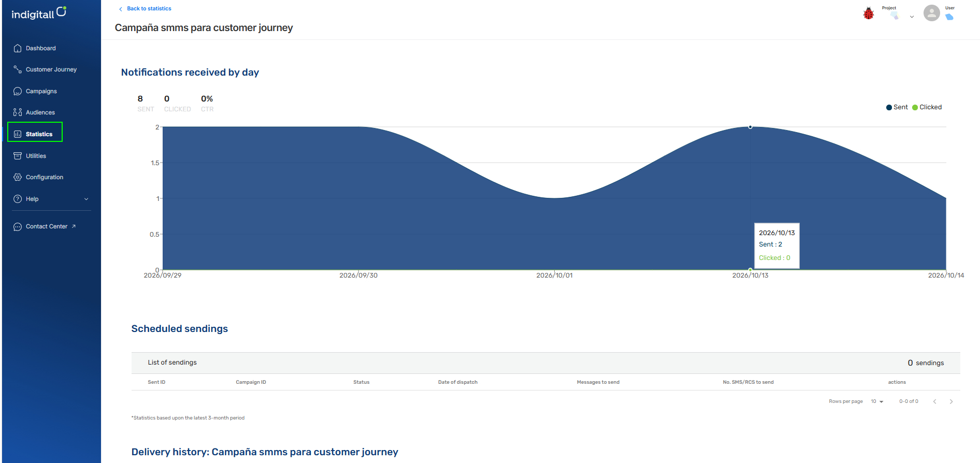
Task: Click the indigitall logo
Action: (x=39, y=13)
